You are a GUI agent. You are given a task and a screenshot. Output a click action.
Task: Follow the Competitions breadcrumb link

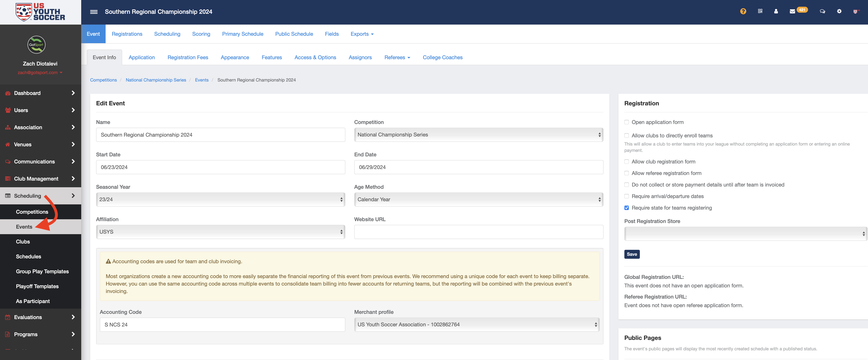(103, 80)
